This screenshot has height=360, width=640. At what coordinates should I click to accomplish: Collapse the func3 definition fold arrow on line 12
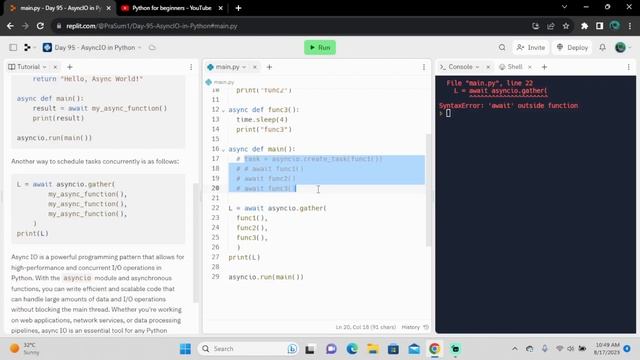[x=223, y=110]
